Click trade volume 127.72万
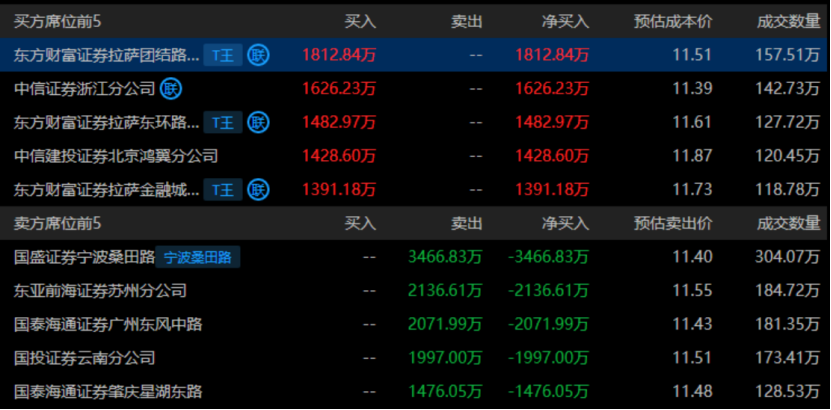The image size is (831, 410). click(x=788, y=122)
